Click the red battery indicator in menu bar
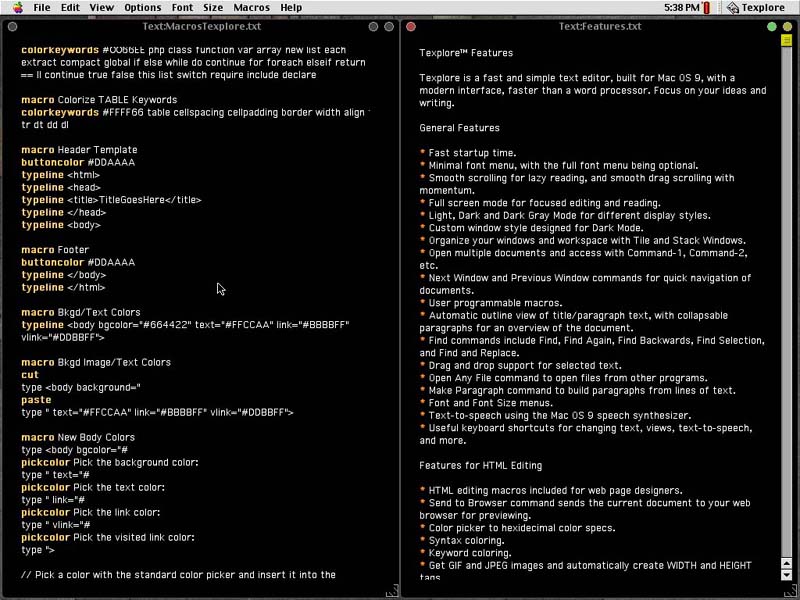 [x=707, y=8]
